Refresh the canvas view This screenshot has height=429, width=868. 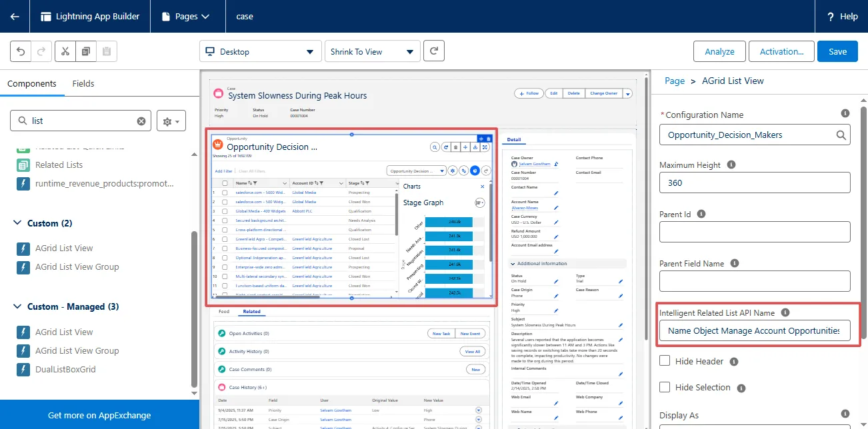[x=433, y=51]
